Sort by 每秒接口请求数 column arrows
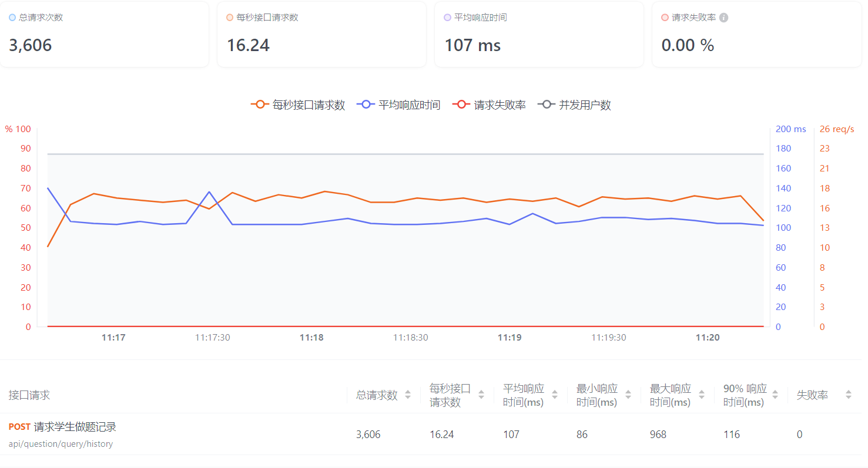 (x=481, y=395)
